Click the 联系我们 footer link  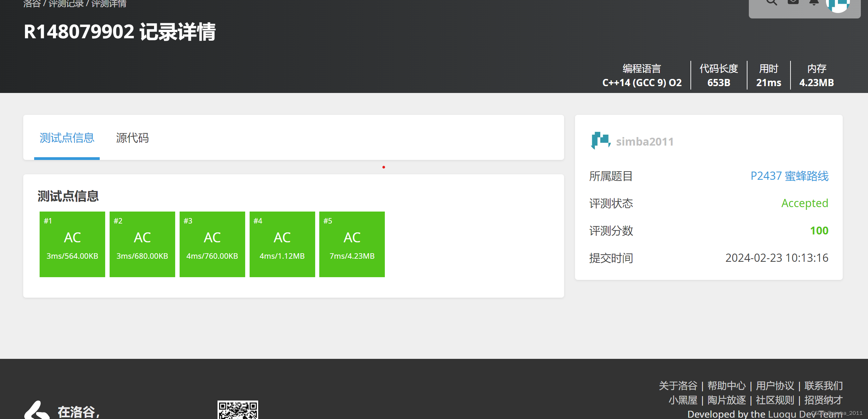click(823, 386)
